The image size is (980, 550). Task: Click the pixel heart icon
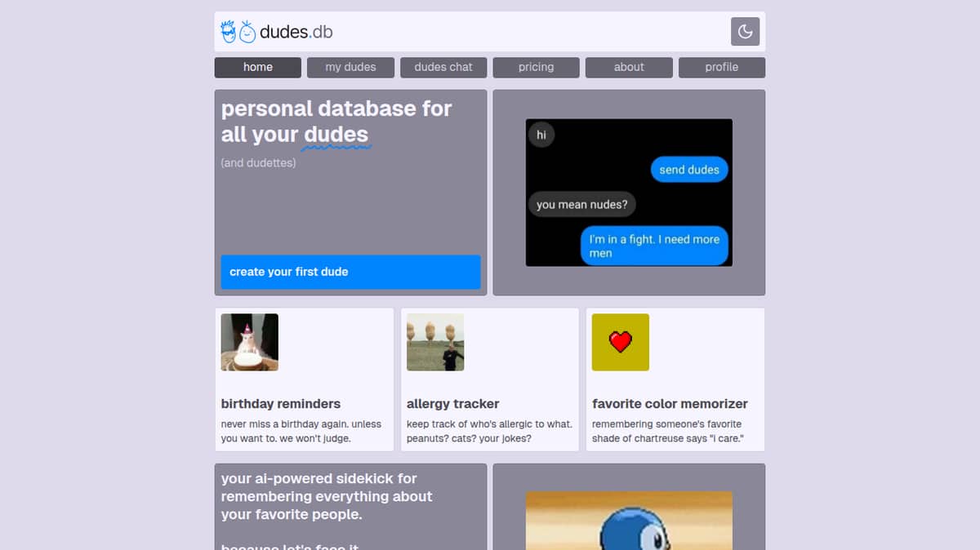(x=621, y=343)
